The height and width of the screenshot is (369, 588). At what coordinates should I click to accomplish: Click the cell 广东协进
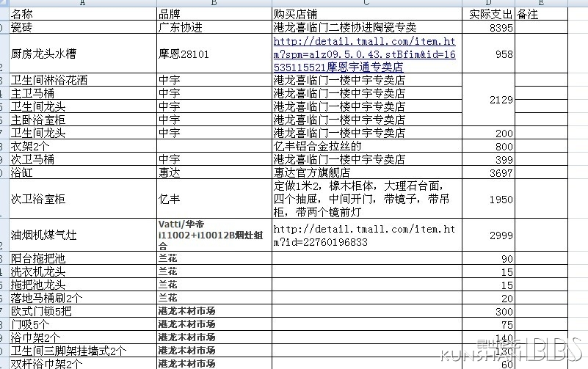(x=214, y=27)
